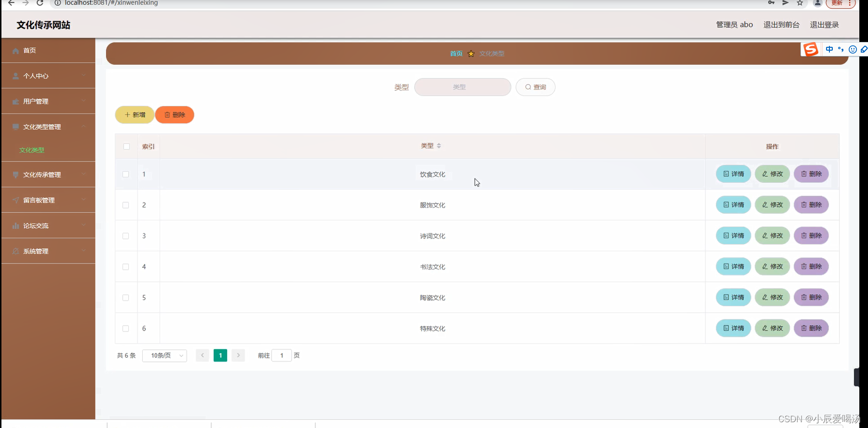Viewport: 868px width, 428px height.
Task: Click the 类型 search input field
Action: [x=462, y=87]
